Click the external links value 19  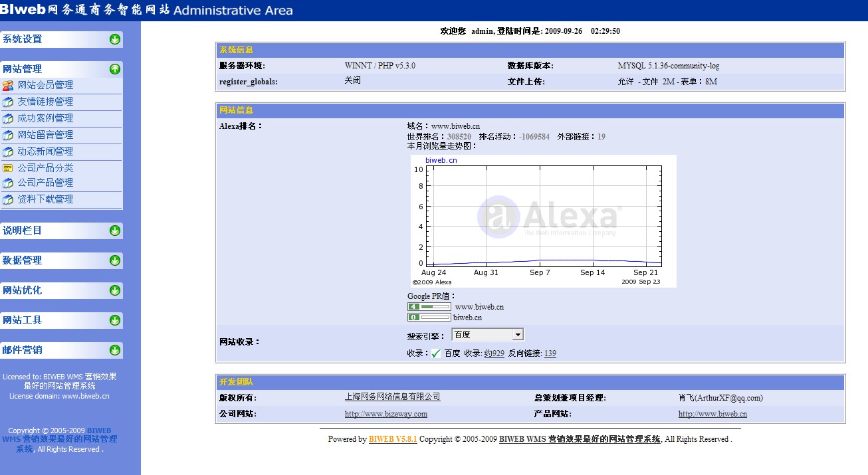[x=601, y=137]
